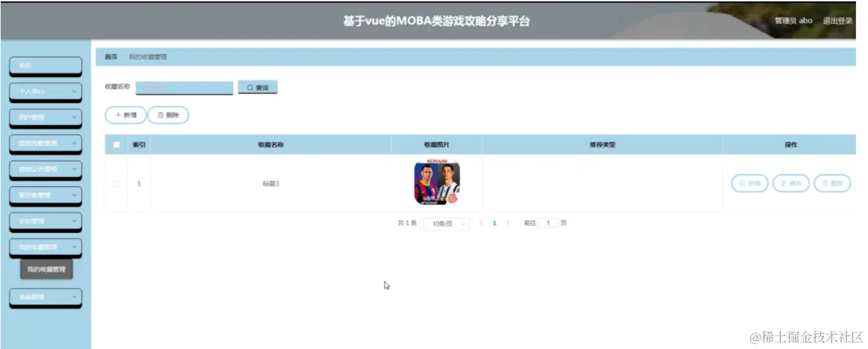Image resolution: width=868 pixels, height=349 pixels.
Task: Click 修改 to edit the 标题3 row
Action: coord(791,184)
